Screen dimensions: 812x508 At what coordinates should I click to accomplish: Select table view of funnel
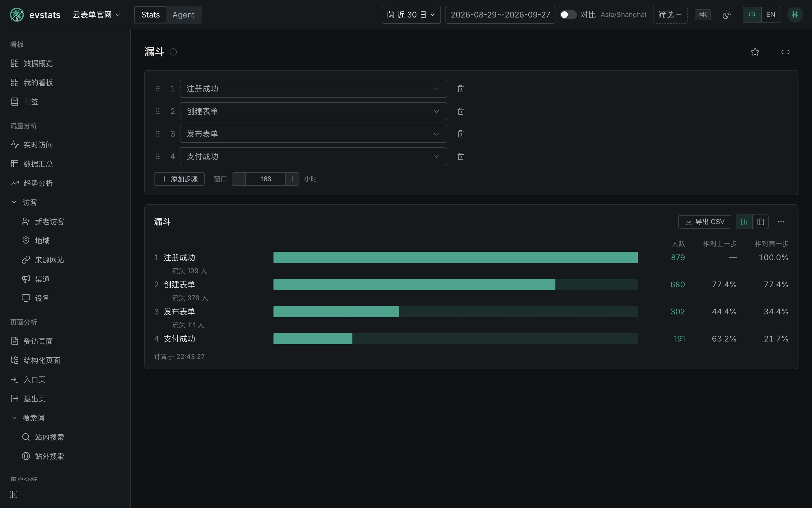761,222
